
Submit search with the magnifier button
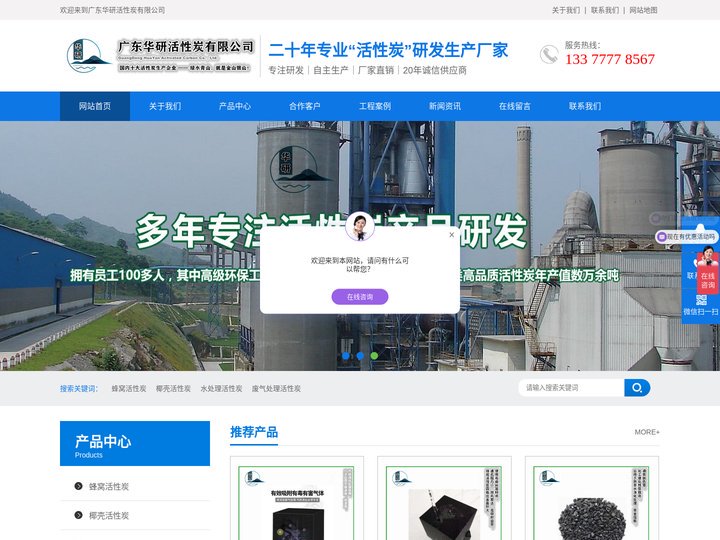pyautogui.click(x=637, y=388)
